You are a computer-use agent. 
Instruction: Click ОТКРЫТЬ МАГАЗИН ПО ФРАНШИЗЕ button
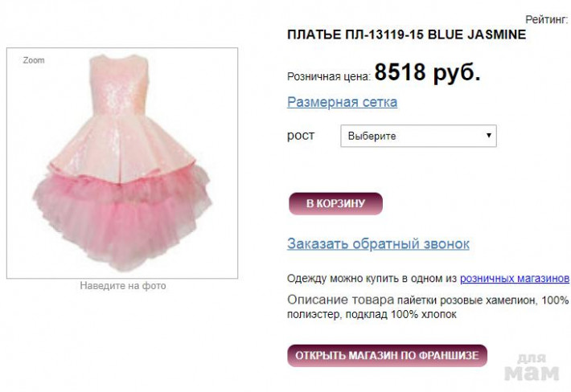[x=387, y=355]
